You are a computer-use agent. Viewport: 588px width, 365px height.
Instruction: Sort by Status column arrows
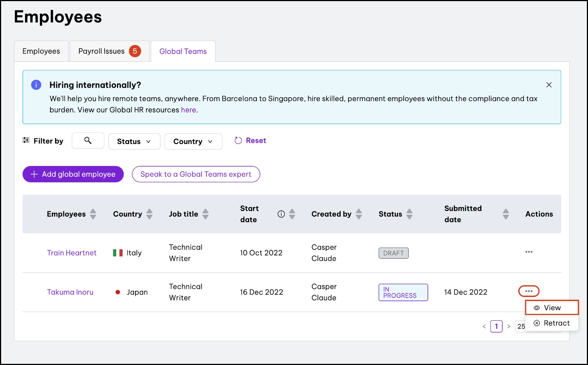[x=409, y=214]
